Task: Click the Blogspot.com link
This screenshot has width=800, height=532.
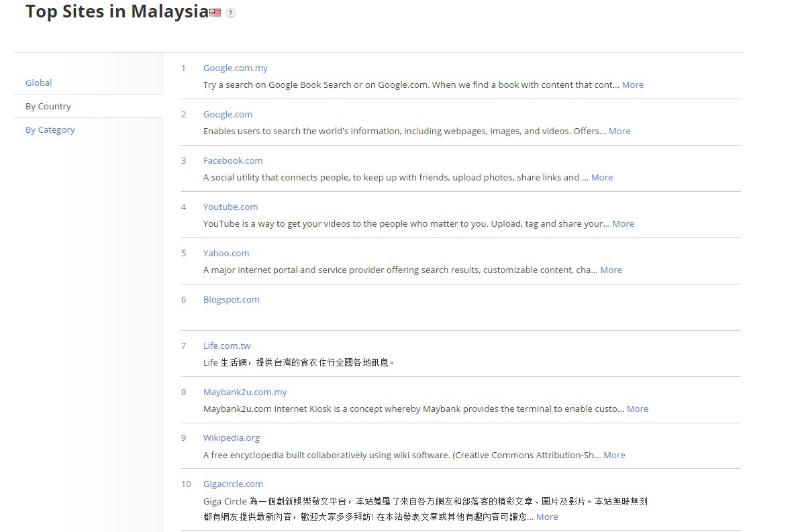Action: point(231,299)
